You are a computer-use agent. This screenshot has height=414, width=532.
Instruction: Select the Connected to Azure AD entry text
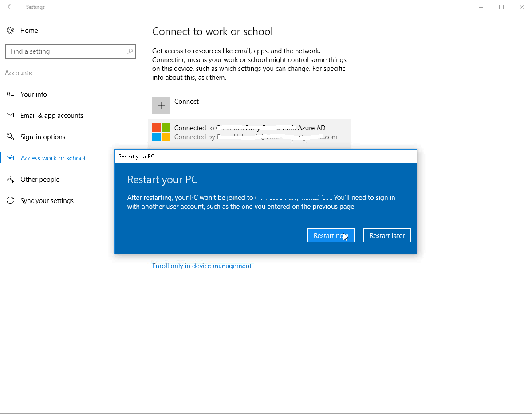click(x=249, y=128)
